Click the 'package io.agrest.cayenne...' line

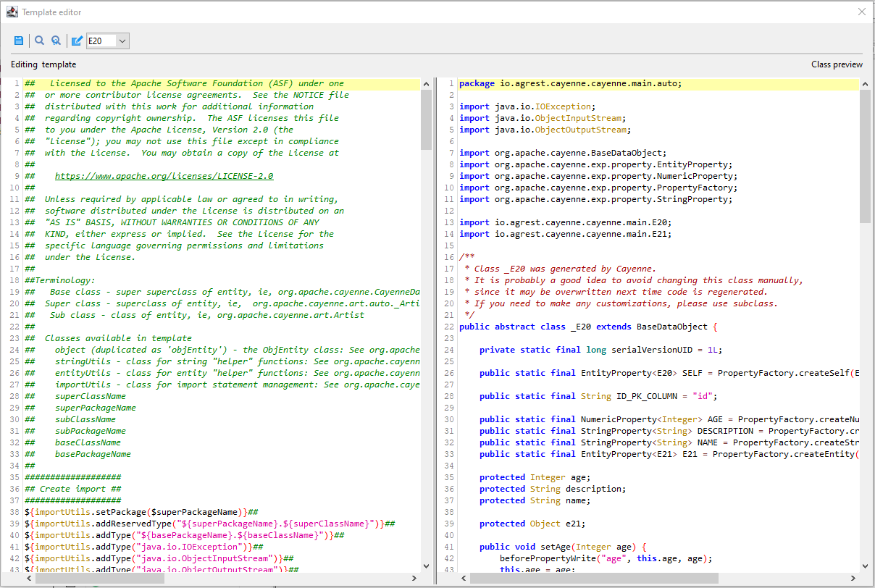tap(571, 83)
